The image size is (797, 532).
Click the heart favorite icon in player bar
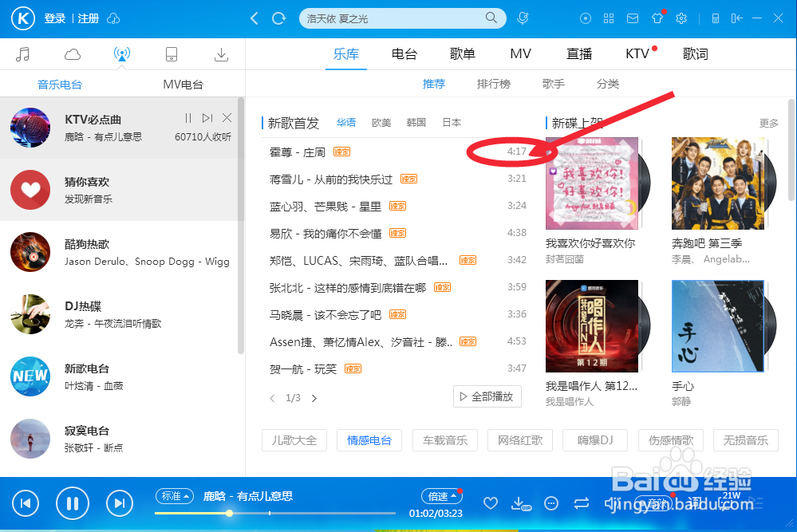(x=491, y=503)
